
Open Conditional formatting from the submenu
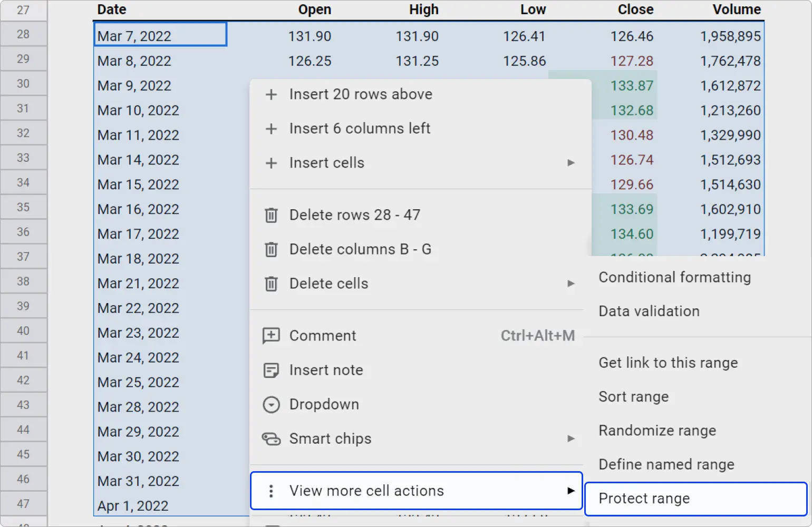674,277
